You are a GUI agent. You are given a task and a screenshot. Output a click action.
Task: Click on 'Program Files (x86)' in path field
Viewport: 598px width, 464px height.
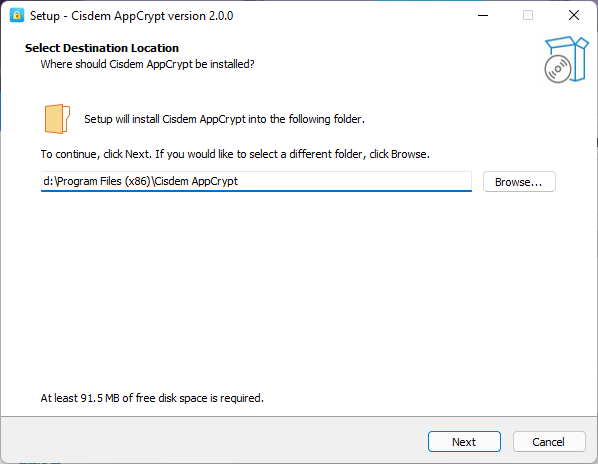104,181
